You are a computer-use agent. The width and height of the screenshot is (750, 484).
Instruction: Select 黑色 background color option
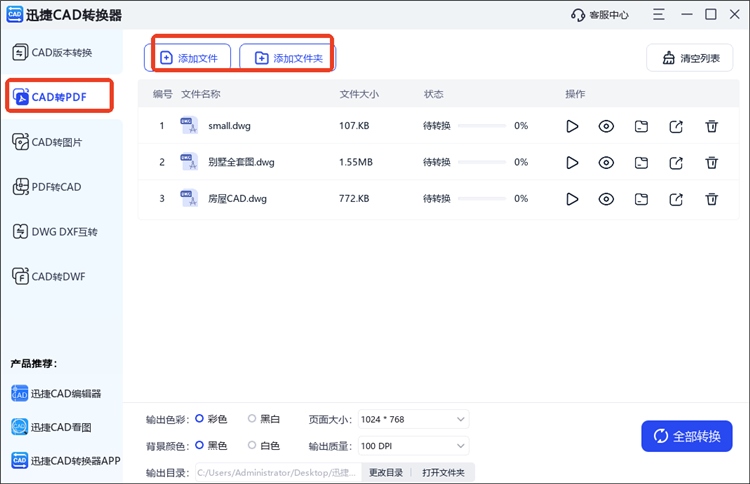211,446
